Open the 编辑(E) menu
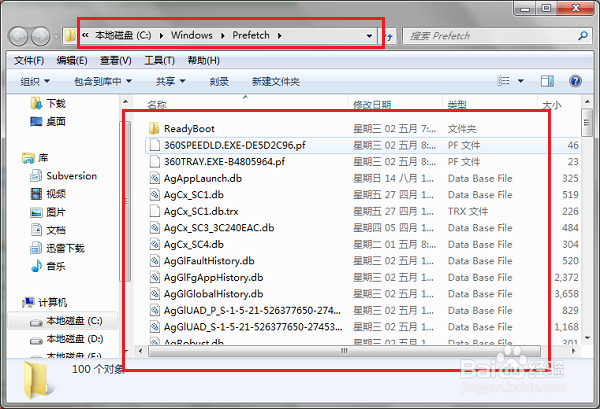 (72, 60)
